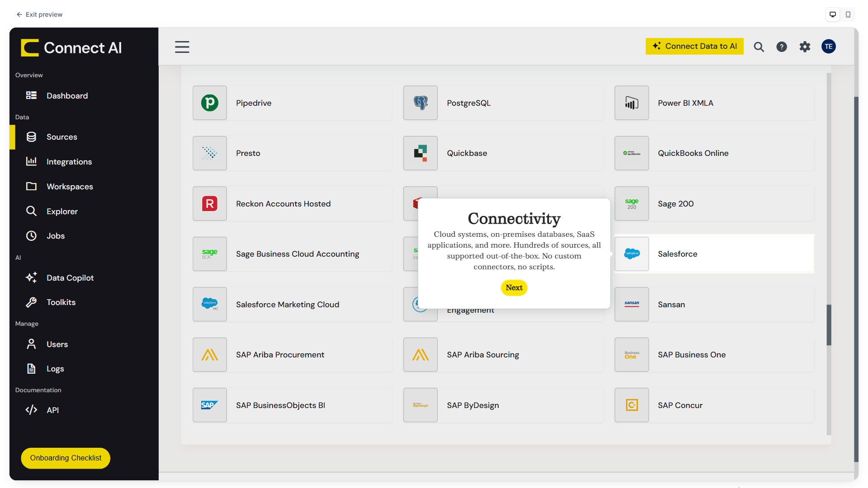Click the Sage 200 logo icon

[x=632, y=204]
